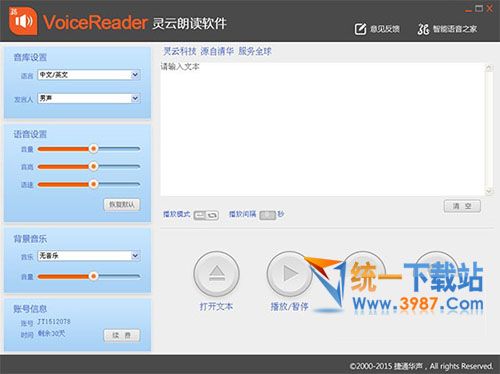
Task: Click the 恢复默认 restore defaults button
Action: 122,204
